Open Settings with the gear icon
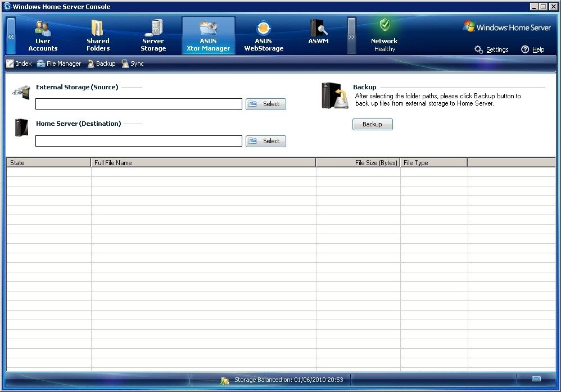This screenshot has height=392, width=561. pos(491,49)
